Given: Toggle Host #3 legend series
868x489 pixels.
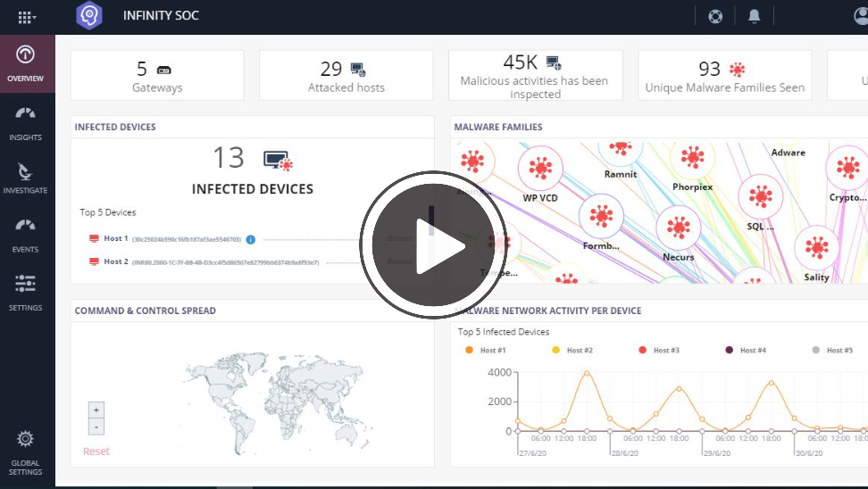Looking at the screenshot, I should point(659,350).
